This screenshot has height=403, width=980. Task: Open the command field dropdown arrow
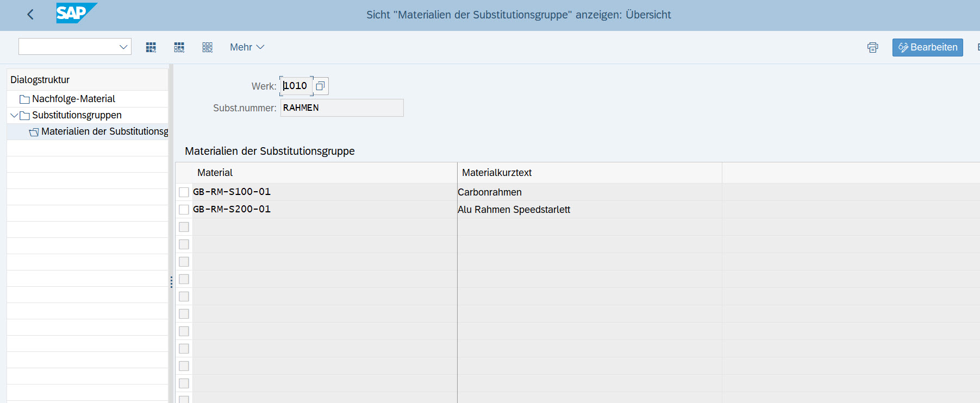(123, 47)
